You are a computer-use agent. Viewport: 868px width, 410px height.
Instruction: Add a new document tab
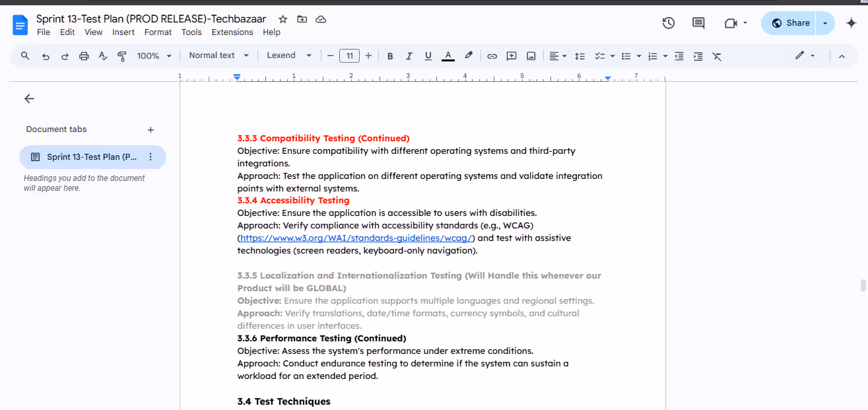click(x=150, y=130)
